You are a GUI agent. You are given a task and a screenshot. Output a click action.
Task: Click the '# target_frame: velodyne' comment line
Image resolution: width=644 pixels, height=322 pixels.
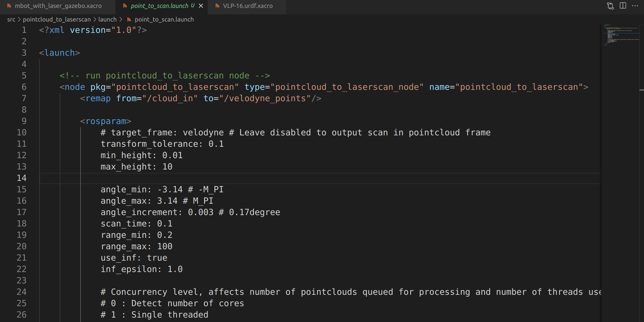click(x=296, y=133)
